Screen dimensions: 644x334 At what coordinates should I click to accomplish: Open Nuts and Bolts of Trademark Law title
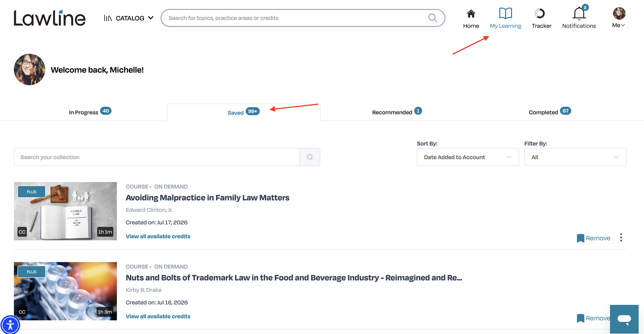coord(294,278)
